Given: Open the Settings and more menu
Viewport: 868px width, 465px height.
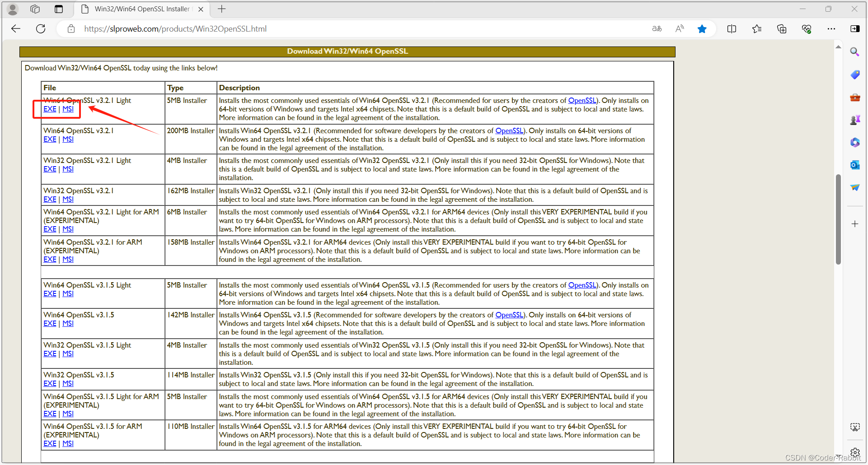Looking at the screenshot, I should click(x=831, y=29).
